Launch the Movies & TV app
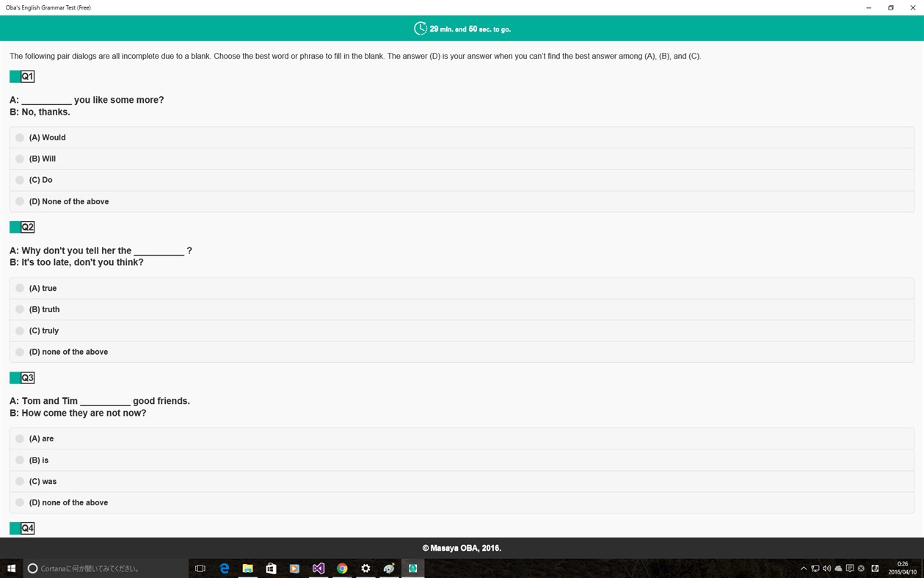Viewport: 924px width, 578px height. 294,568
